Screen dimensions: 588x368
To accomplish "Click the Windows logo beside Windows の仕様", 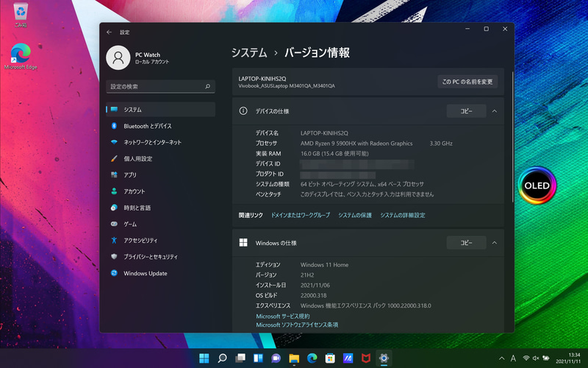I will click(x=243, y=243).
